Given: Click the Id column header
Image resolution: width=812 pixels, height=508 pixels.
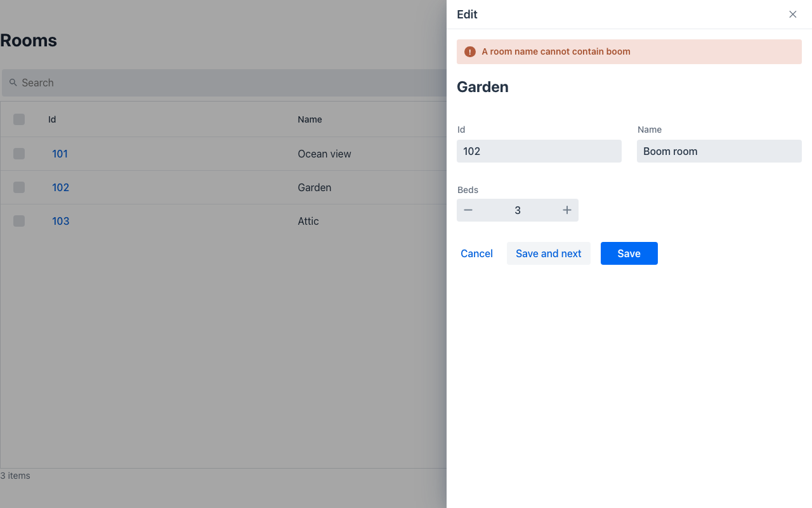Looking at the screenshot, I should tap(52, 119).
